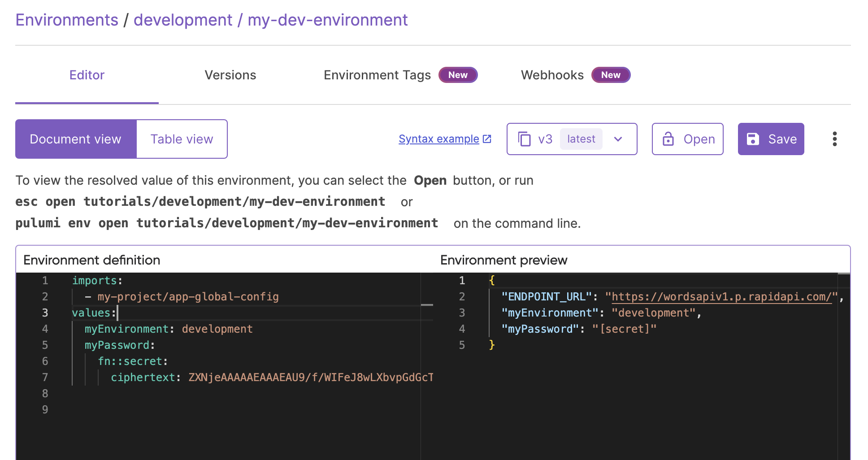The width and height of the screenshot is (868, 460).
Task: Click the definition editor minimap marker
Action: [x=427, y=305]
